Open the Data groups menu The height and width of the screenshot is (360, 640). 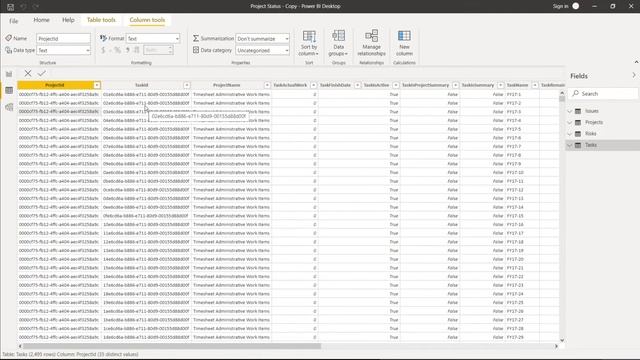click(338, 43)
